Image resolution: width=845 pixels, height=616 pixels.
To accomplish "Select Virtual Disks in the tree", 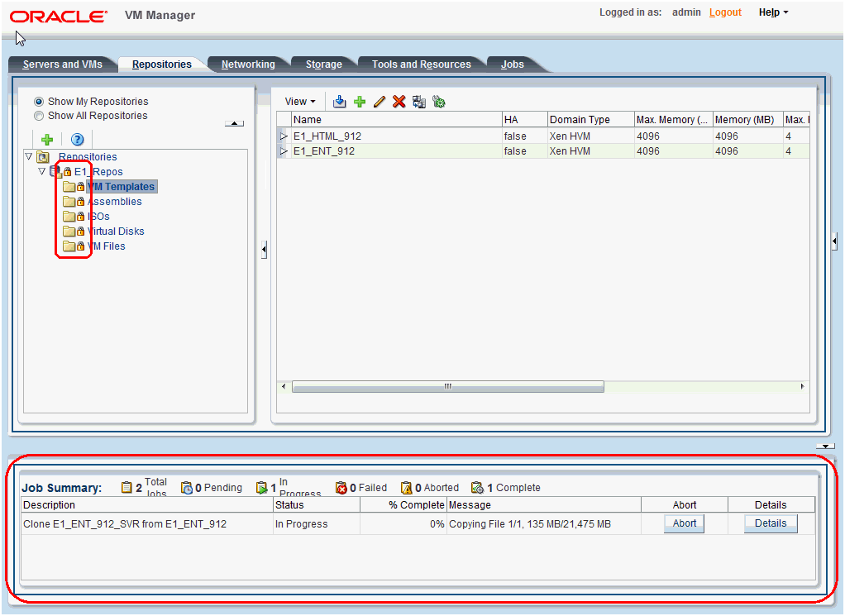I will pos(116,232).
